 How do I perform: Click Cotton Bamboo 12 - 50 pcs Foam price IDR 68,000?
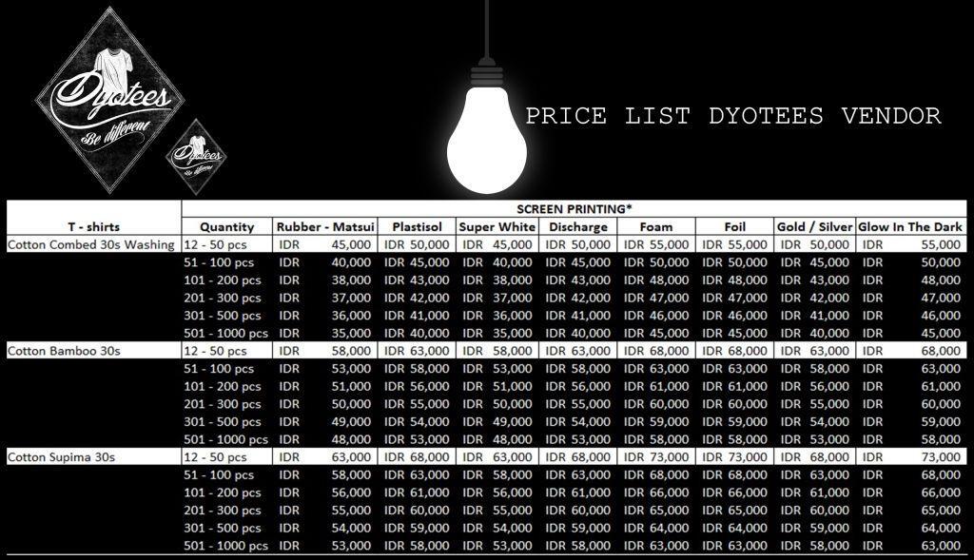pyautogui.click(x=656, y=351)
